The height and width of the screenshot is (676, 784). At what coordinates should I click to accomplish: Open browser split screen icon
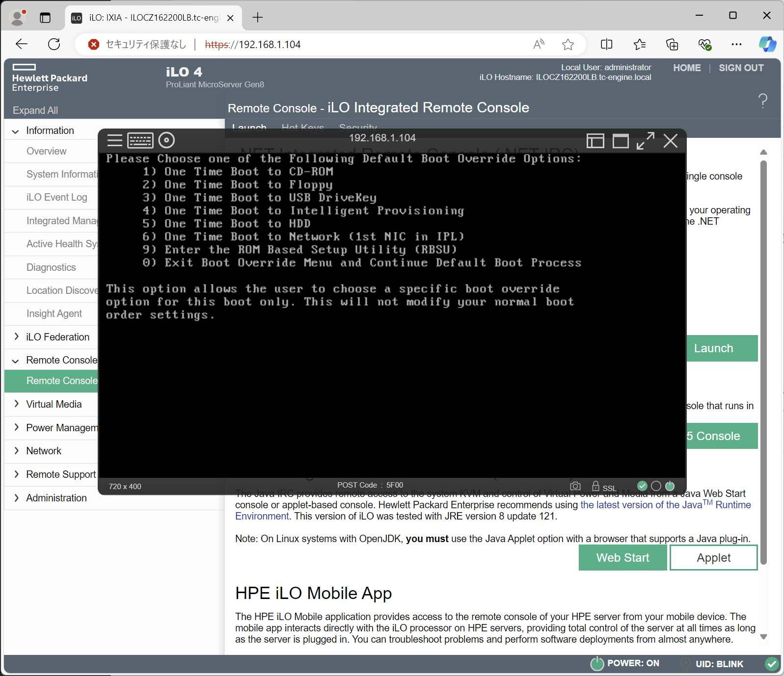[x=607, y=45]
